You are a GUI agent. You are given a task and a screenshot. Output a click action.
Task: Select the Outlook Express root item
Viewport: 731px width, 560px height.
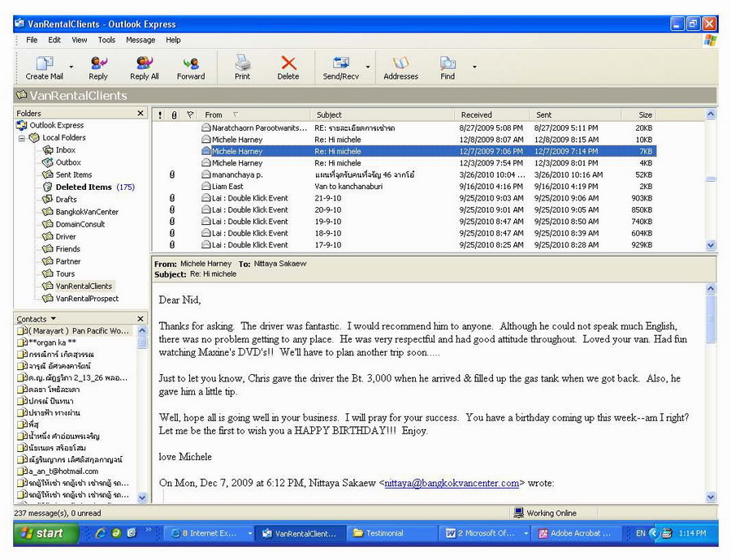click(x=50, y=125)
